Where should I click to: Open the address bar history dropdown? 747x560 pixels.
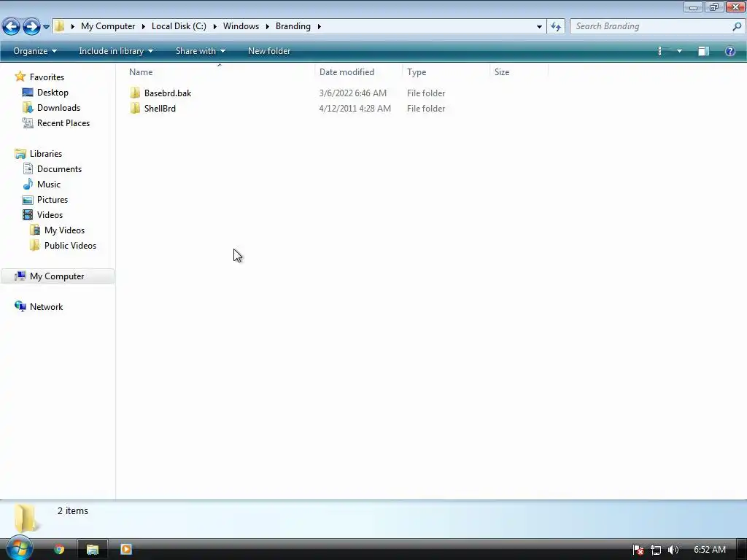point(539,27)
